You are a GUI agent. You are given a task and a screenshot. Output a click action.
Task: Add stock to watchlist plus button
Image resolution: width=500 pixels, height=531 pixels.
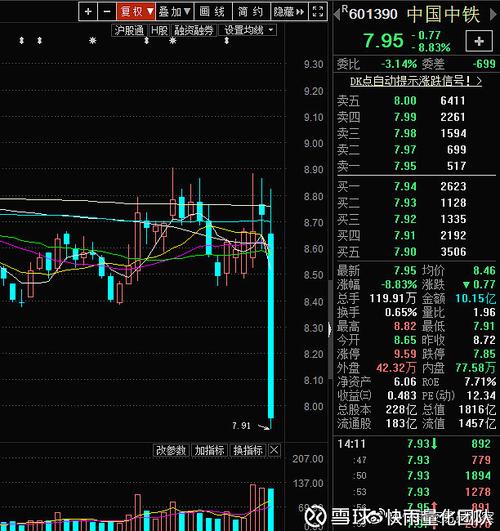479,41
